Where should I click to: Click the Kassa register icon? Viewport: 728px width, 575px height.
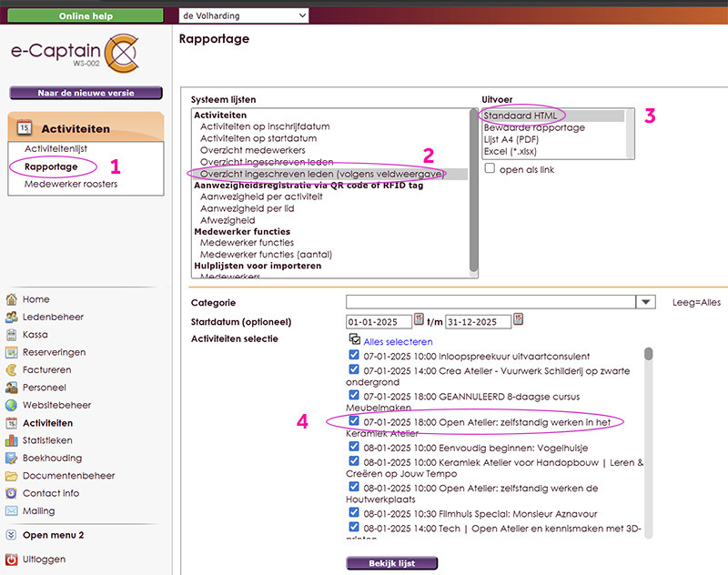[12, 335]
